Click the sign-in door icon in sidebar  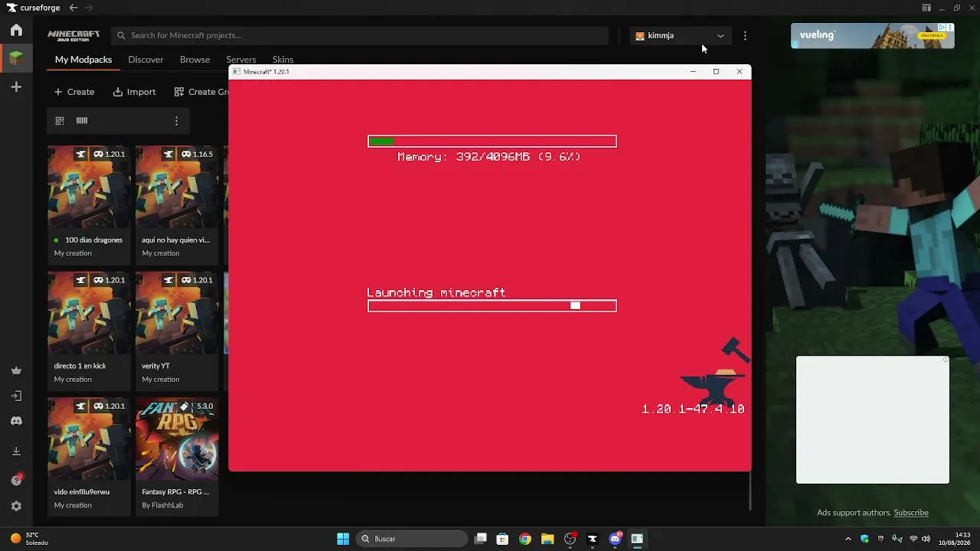coord(16,396)
